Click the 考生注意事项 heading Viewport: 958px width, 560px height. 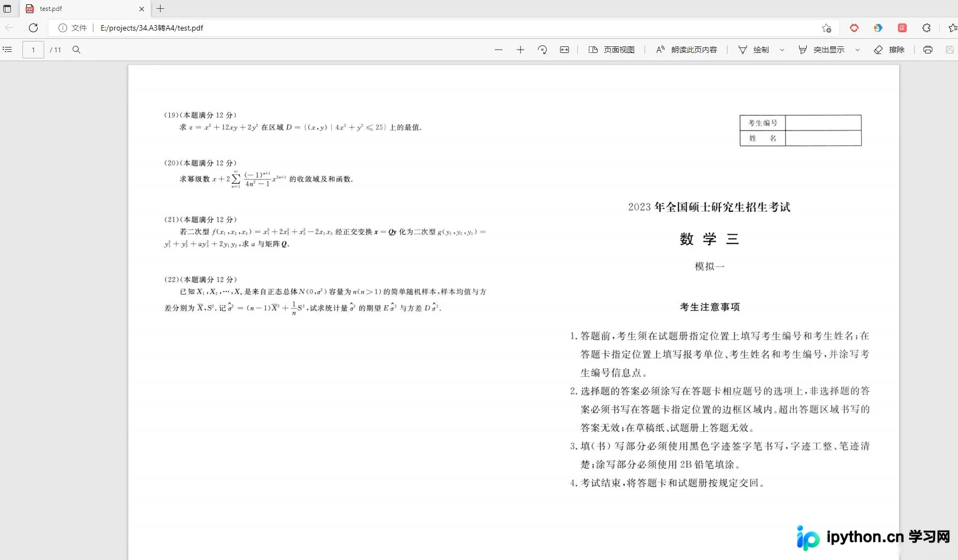[709, 307]
